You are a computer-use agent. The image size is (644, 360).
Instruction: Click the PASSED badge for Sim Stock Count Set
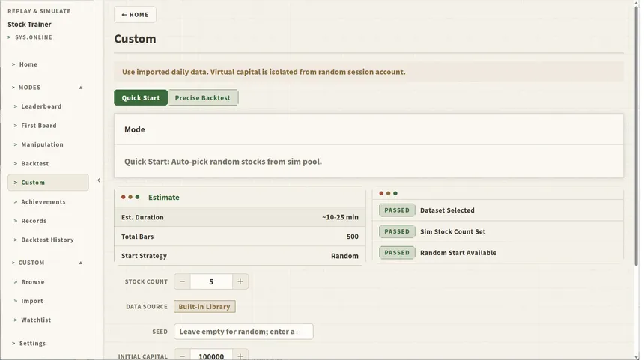[x=397, y=231]
